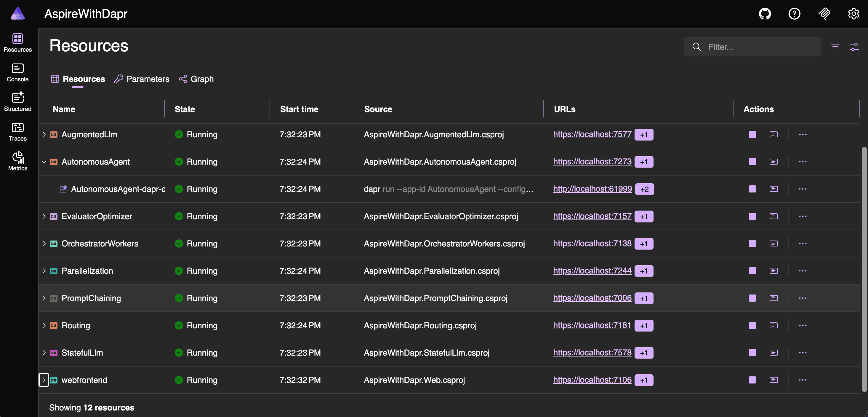Open more actions for OrchestratorWorkers
Viewport: 868px width, 417px height.
click(x=803, y=243)
